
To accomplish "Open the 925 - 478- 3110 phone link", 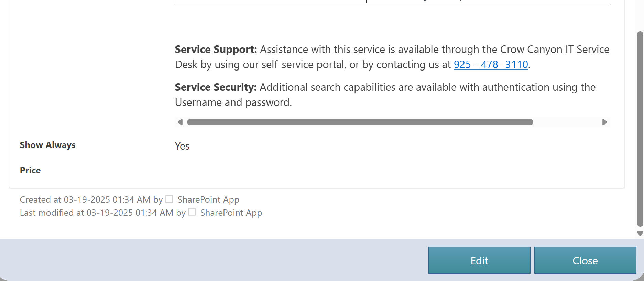I will pyautogui.click(x=491, y=65).
